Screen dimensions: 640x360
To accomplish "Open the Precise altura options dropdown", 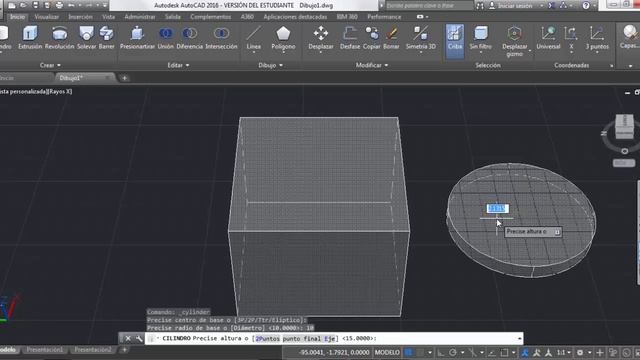I will tap(557, 232).
